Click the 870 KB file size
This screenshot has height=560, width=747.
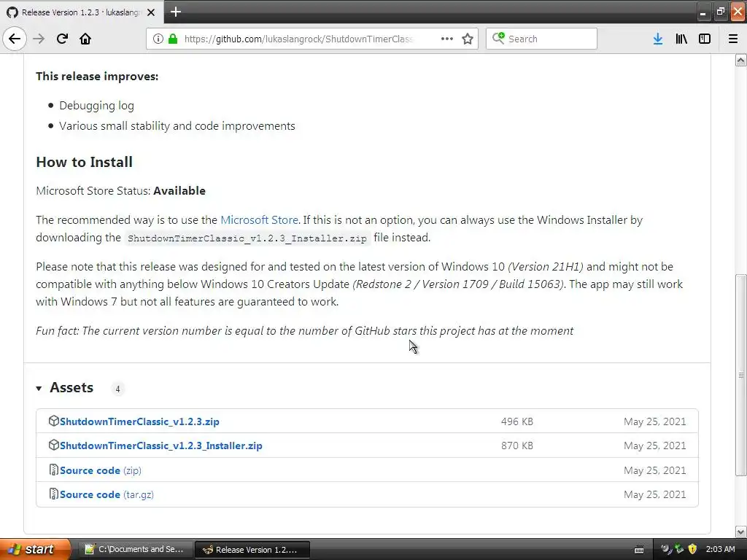pyautogui.click(x=517, y=446)
